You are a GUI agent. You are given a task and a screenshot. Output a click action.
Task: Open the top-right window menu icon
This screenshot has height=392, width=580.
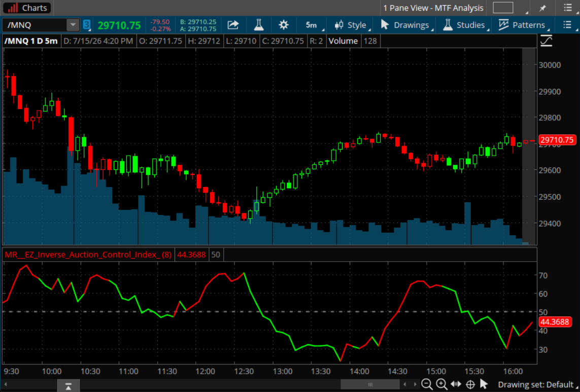coord(568,8)
